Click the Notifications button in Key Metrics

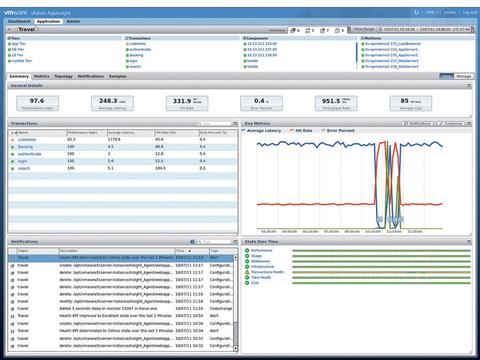coord(418,124)
